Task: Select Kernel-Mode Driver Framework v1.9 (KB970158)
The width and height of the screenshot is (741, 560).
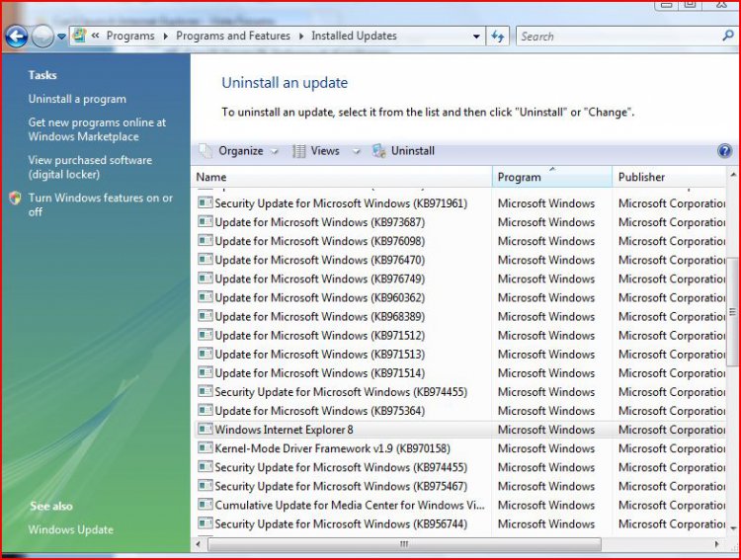Action: 460,449
